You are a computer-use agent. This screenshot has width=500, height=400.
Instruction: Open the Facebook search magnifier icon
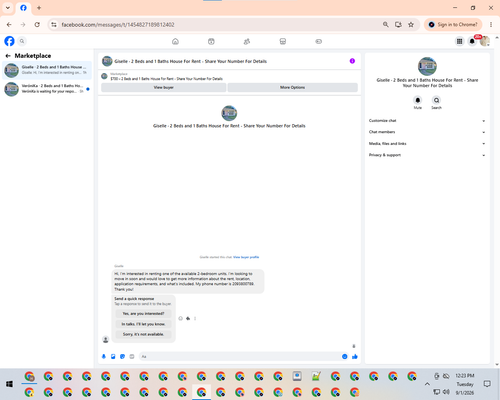click(x=22, y=41)
